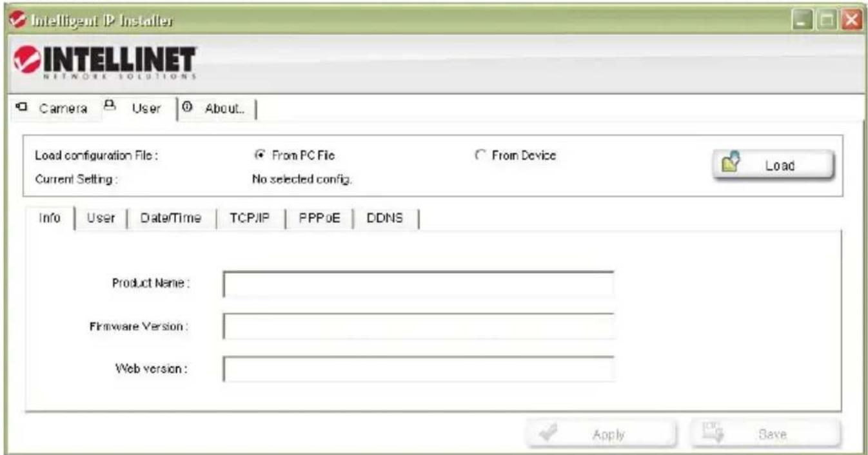Click the 'No selected config.' text
Screen dimensions: 868x455
pos(301,180)
